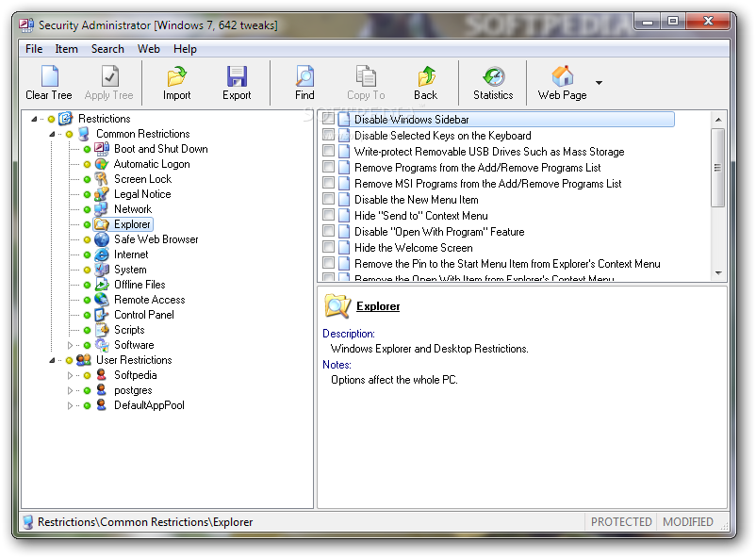Select the Software tree icon

pos(102,345)
